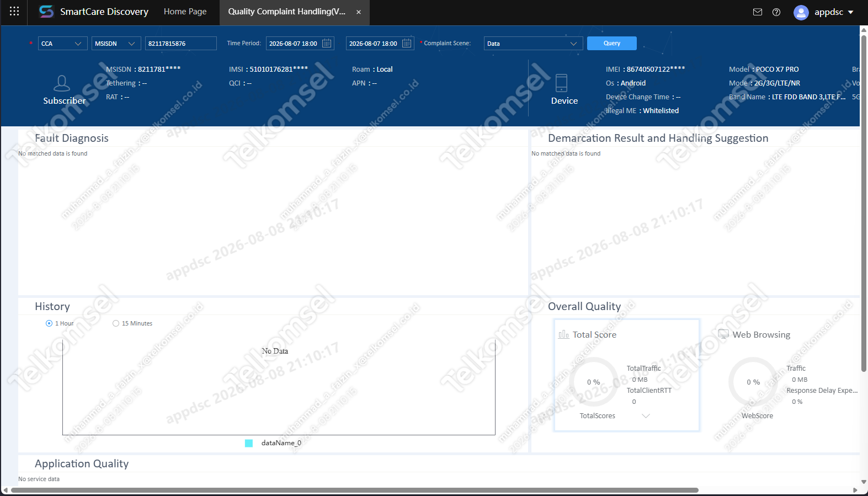Click the No service data message
The image size is (868, 496).
pyautogui.click(x=39, y=479)
